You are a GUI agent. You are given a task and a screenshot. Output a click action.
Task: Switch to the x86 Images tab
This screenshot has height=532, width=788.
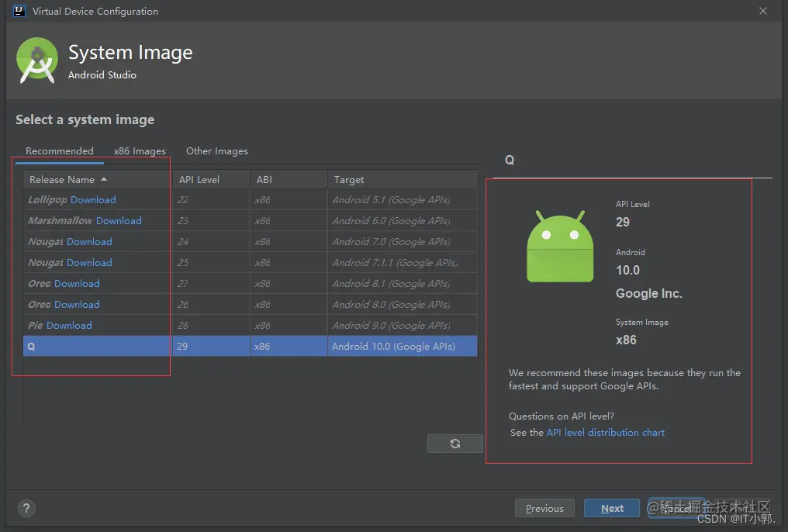tap(140, 151)
